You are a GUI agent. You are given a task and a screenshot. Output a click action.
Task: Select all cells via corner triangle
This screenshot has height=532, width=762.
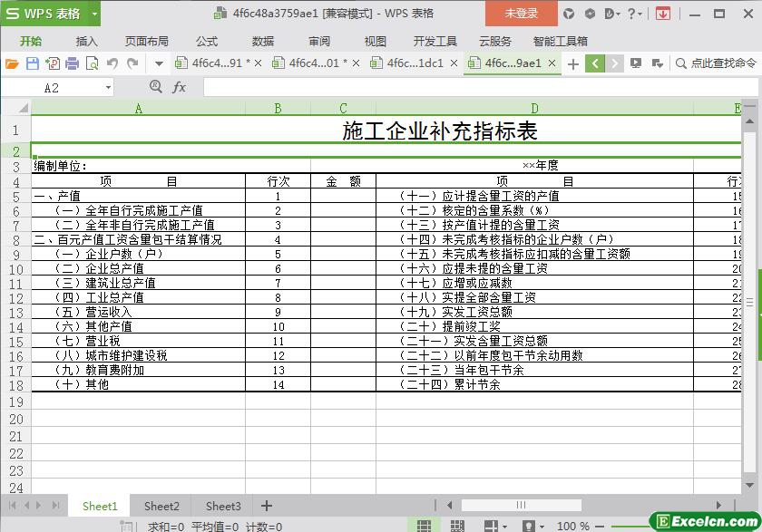tap(23, 108)
